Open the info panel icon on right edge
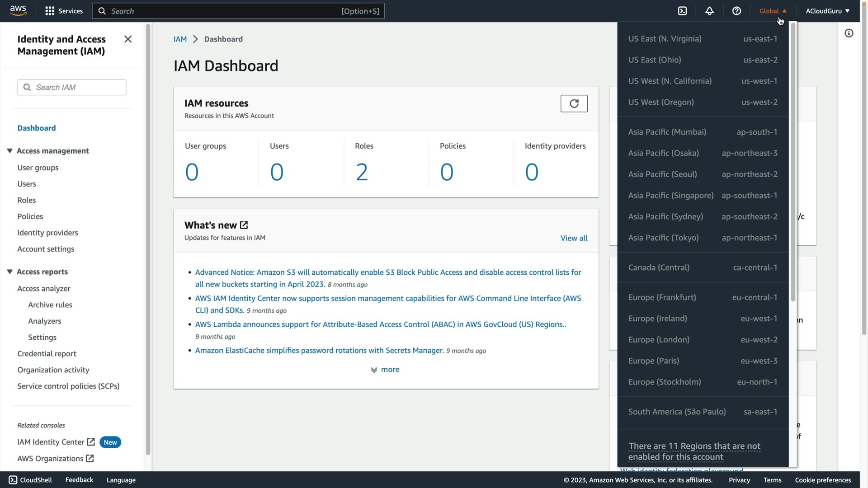 coord(849,33)
